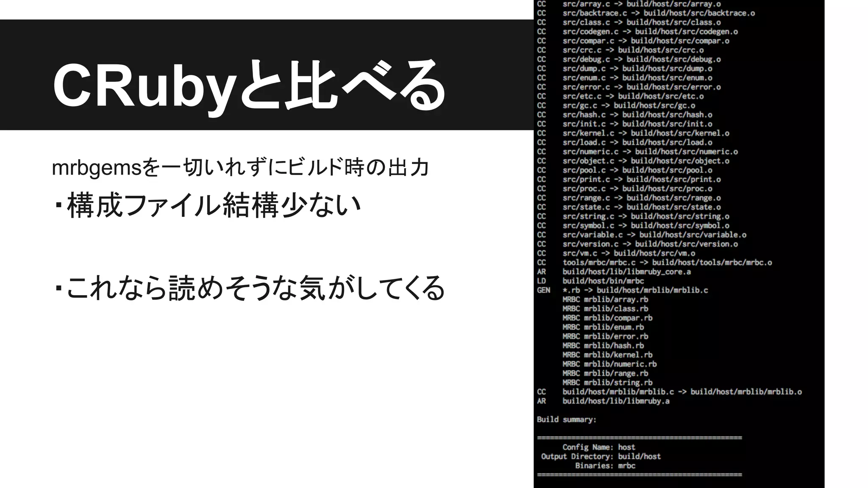
Task: Click the src/proc.c compile line
Action: coord(625,189)
